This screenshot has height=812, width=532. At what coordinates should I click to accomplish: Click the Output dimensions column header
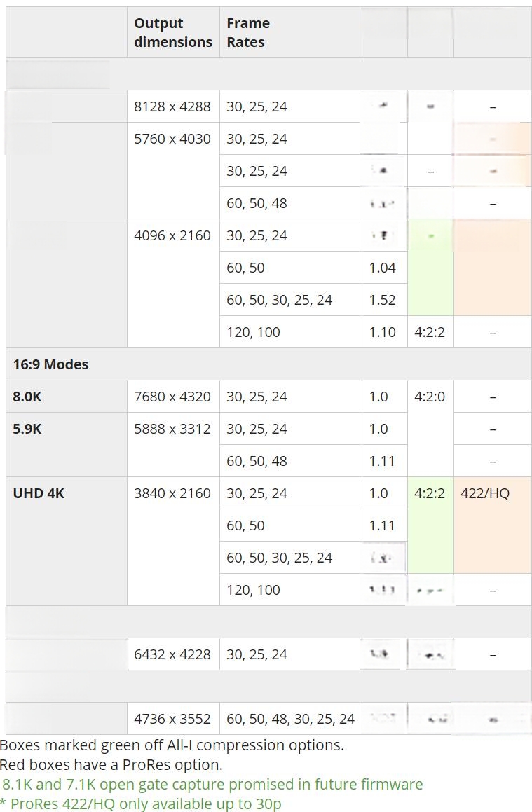[173, 33]
